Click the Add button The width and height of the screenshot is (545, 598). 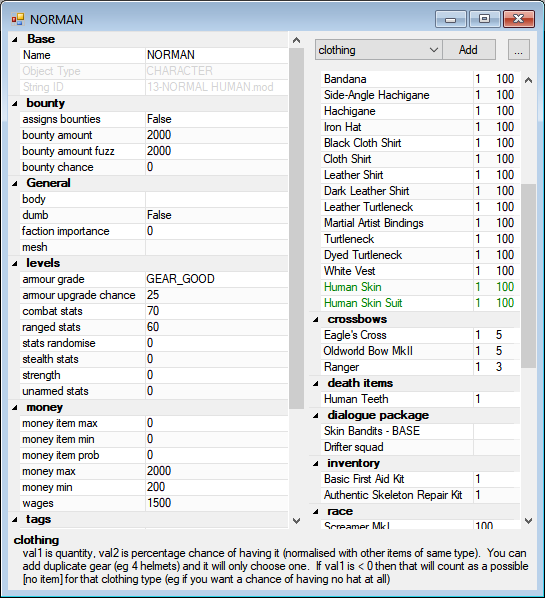(x=469, y=50)
